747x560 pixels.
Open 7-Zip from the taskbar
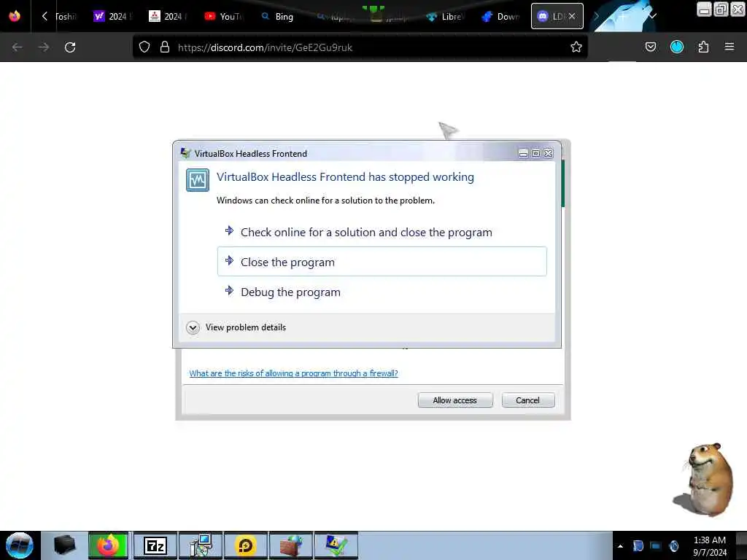155,545
